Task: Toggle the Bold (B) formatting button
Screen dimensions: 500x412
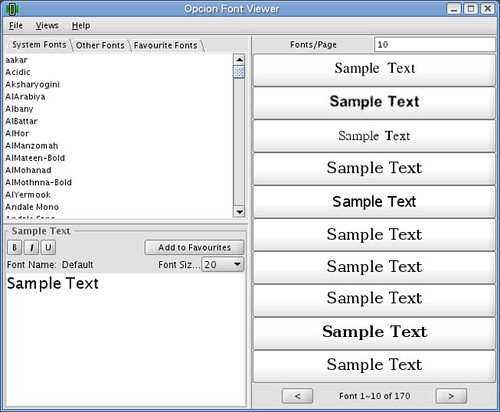Action: point(14,247)
